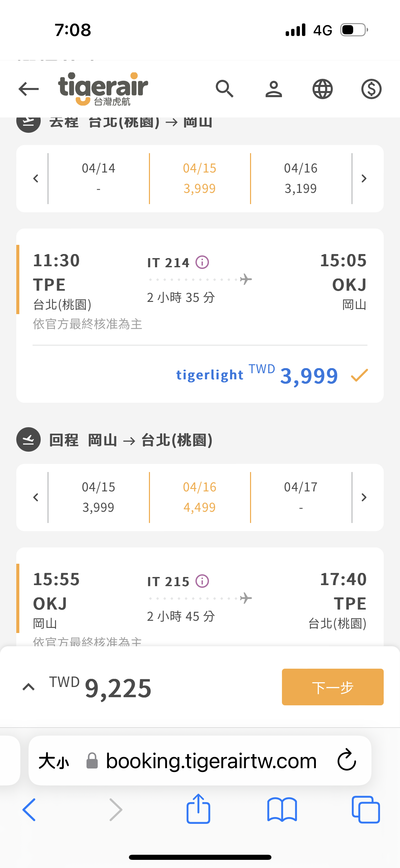Open the globe language selector
Viewport: 400px width, 868px height.
(322, 89)
